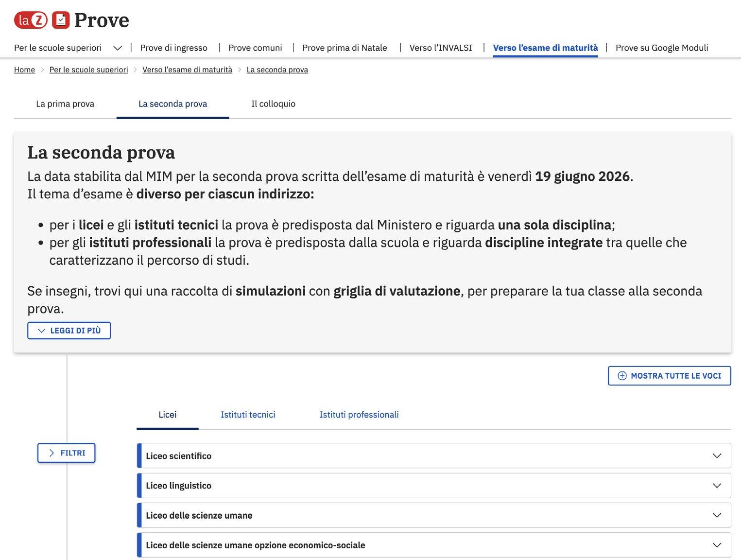Switch to 'Istituti professionali' tab
The width and height of the screenshot is (741, 560).
[359, 415]
